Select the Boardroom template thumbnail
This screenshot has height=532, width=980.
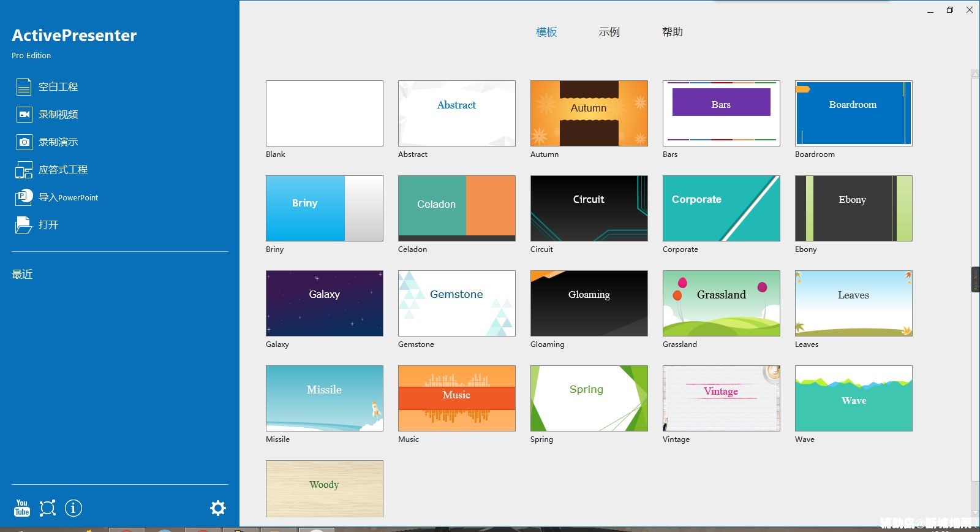[854, 113]
